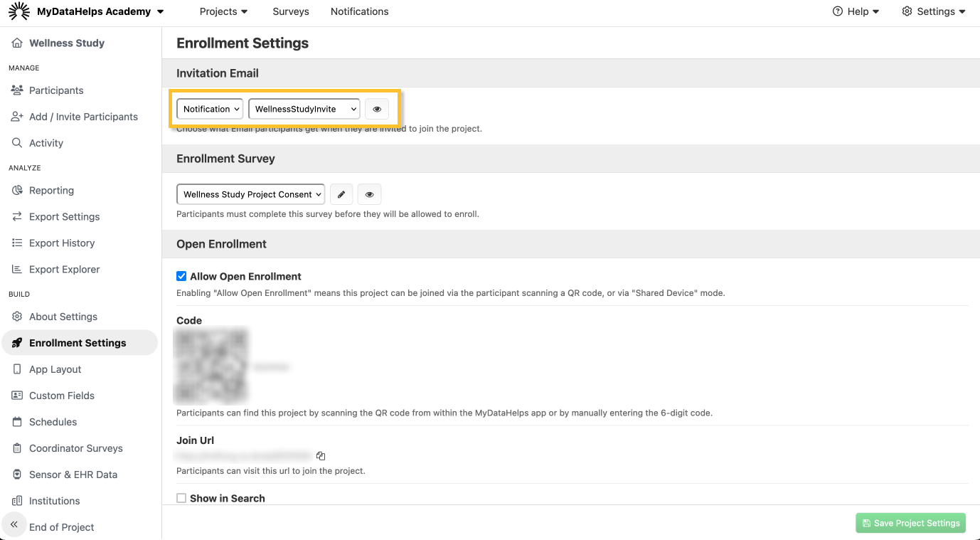Enable the Show in Search checkbox
The width and height of the screenshot is (980, 540).
[181, 498]
